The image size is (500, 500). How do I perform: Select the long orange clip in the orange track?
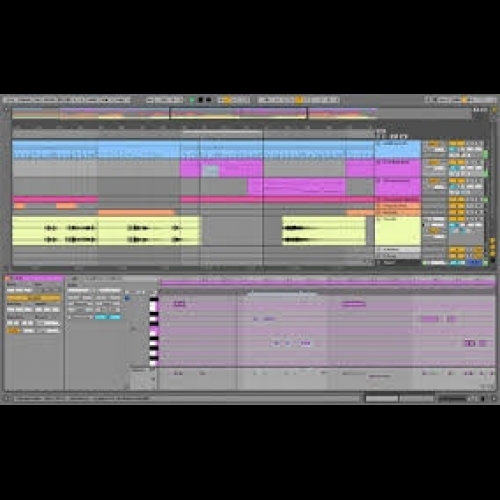[x=137, y=212]
